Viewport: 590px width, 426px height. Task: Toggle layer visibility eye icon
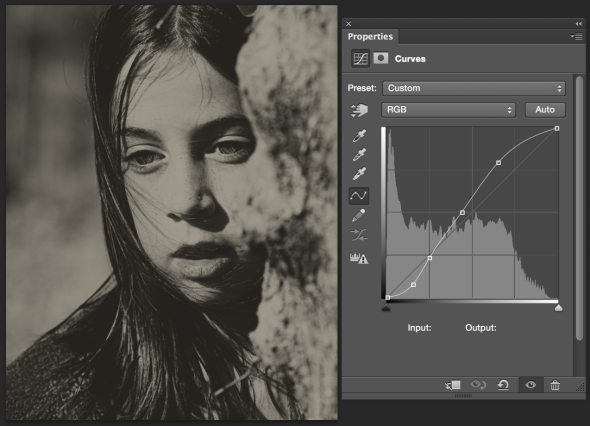click(x=531, y=385)
